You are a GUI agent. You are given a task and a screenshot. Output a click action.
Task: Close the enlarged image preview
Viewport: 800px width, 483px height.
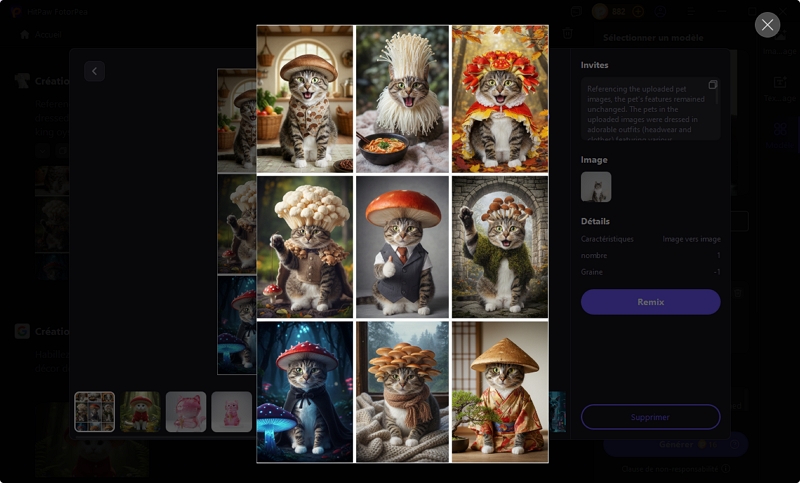[767, 25]
